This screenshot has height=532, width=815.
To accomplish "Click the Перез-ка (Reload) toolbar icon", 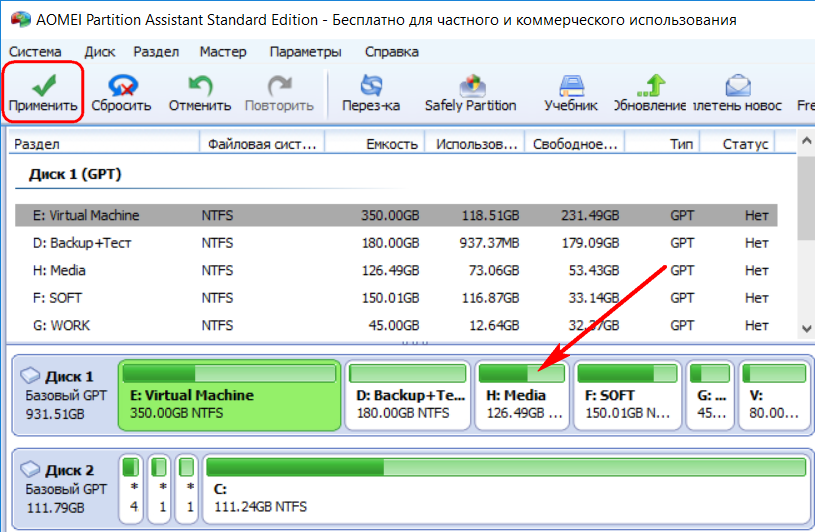I will tap(371, 84).
